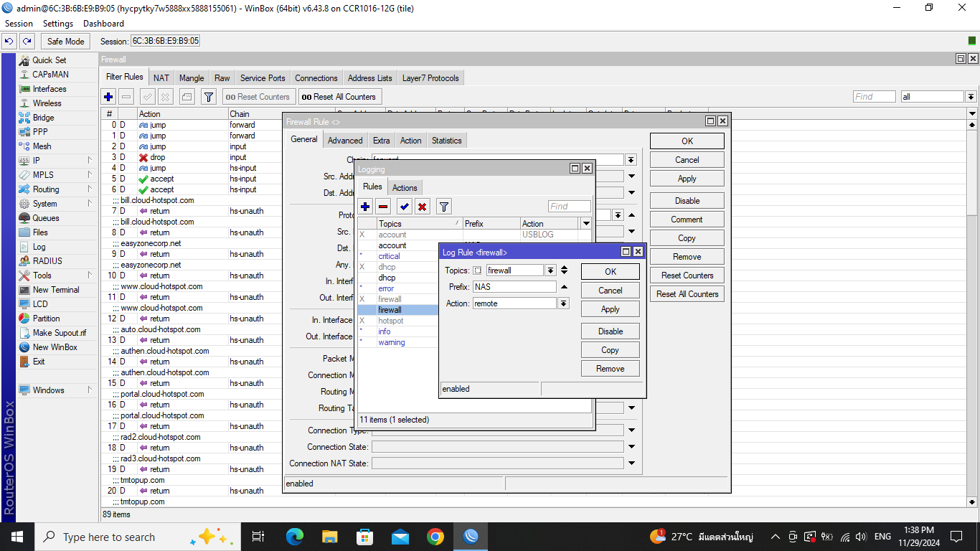
Task: Open the Action dropdown in Log Rule
Action: click(564, 303)
